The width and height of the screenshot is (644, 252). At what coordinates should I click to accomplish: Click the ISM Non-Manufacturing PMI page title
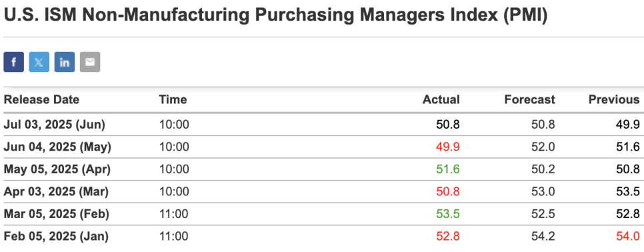coord(275,15)
